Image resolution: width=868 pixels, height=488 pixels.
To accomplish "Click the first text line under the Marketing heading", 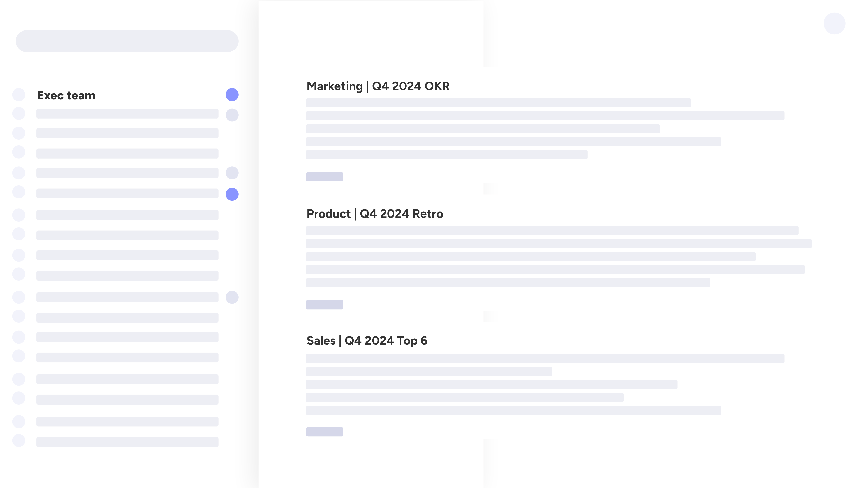I will pyautogui.click(x=498, y=103).
